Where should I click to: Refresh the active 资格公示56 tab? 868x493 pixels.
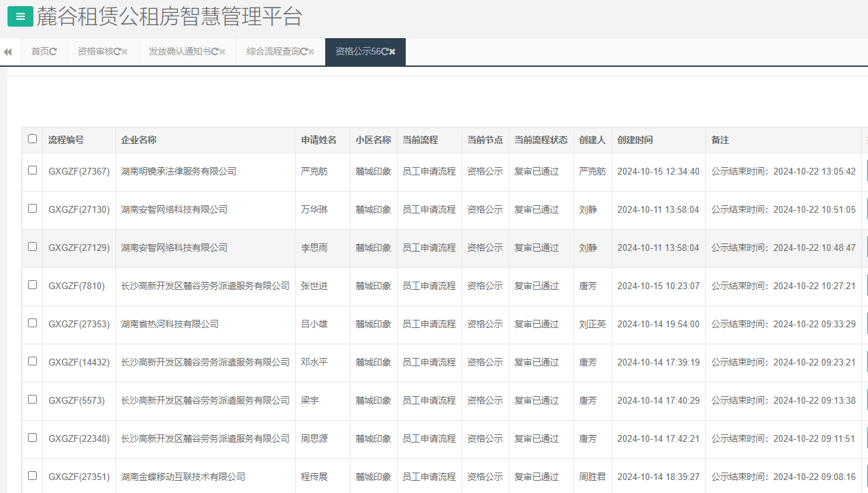385,51
